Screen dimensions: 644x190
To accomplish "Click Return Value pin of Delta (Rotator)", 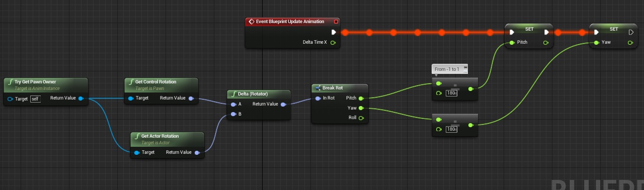I will pyautogui.click(x=283, y=105).
